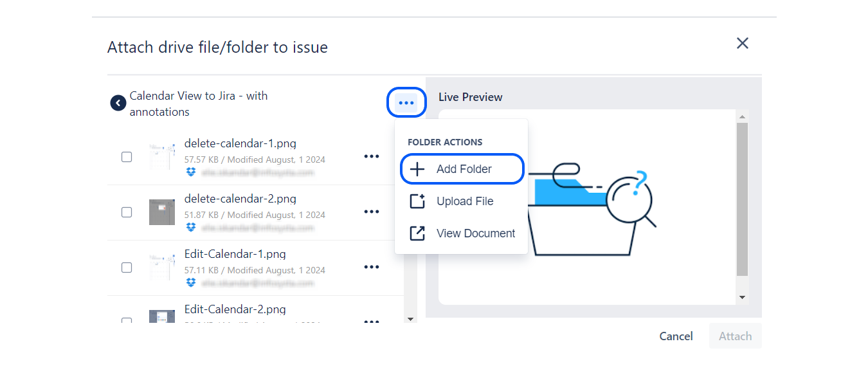
Task: Click the back arrow beside folder name
Action: [x=118, y=103]
